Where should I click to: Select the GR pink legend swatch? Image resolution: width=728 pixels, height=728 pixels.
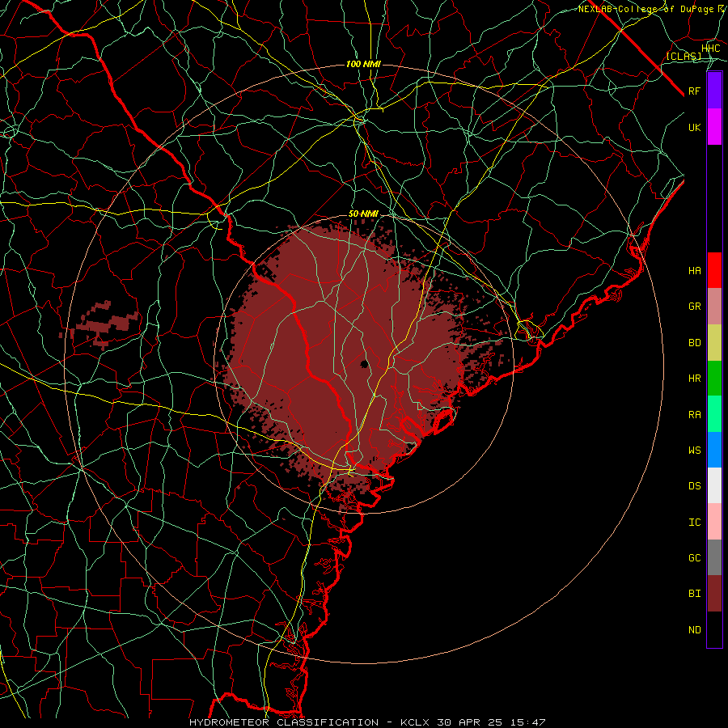(x=714, y=307)
